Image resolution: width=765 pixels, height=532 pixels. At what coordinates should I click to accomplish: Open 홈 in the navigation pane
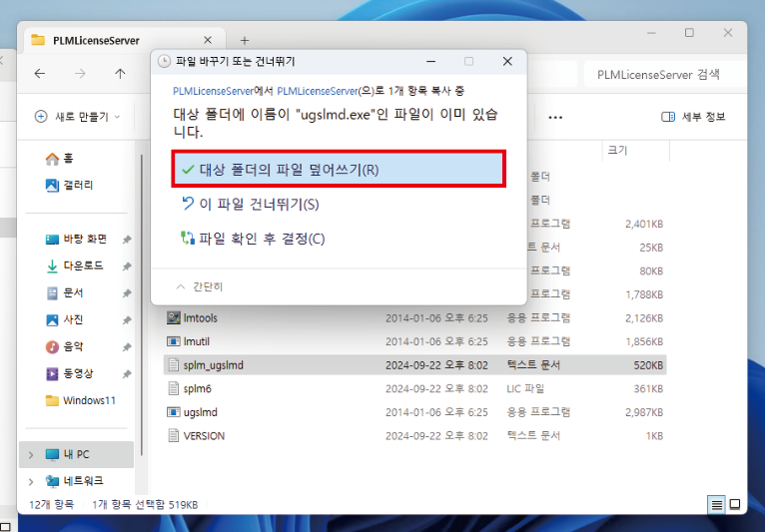(59, 159)
